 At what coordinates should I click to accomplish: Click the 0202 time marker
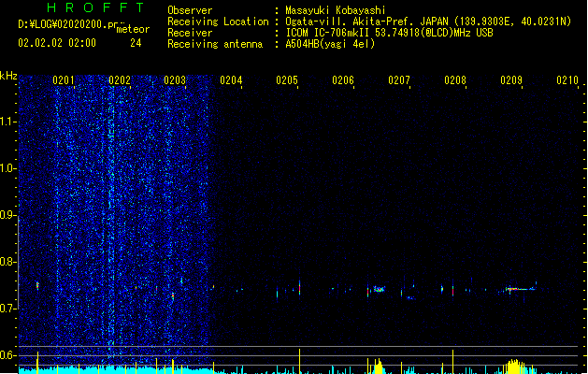click(120, 80)
